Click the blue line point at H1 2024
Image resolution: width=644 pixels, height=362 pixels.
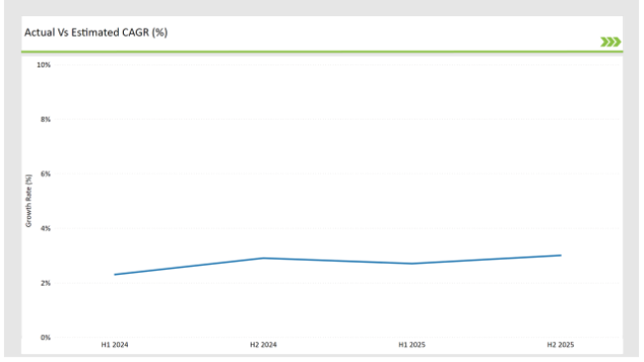[115, 275]
